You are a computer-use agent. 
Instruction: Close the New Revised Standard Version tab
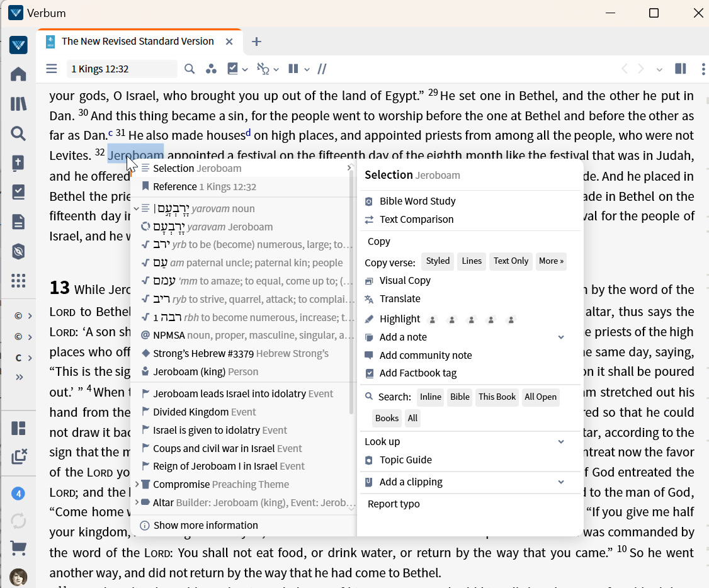[x=229, y=42]
